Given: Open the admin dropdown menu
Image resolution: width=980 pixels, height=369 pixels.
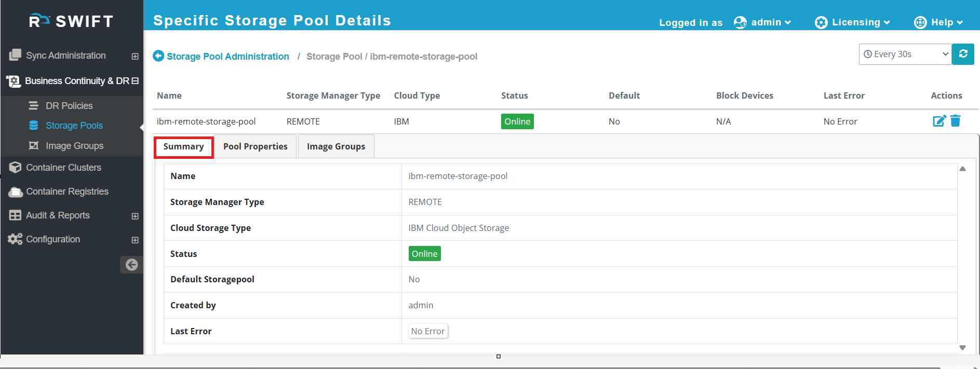Looking at the screenshot, I should click(x=771, y=22).
